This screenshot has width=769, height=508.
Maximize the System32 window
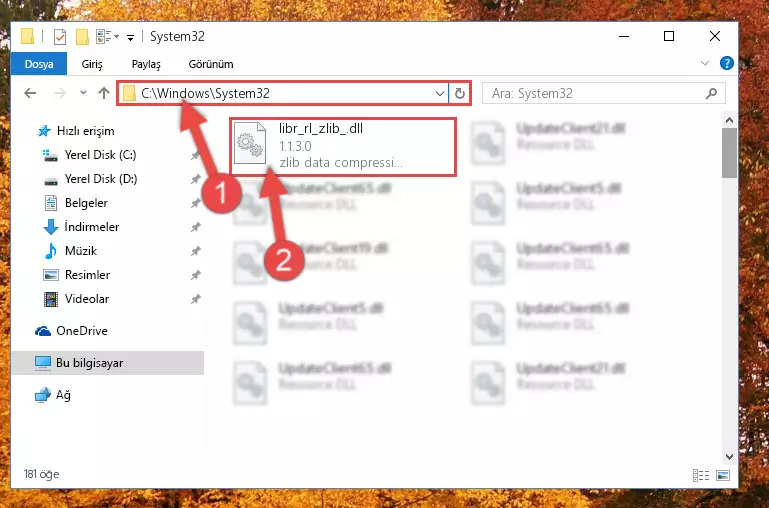click(x=669, y=36)
